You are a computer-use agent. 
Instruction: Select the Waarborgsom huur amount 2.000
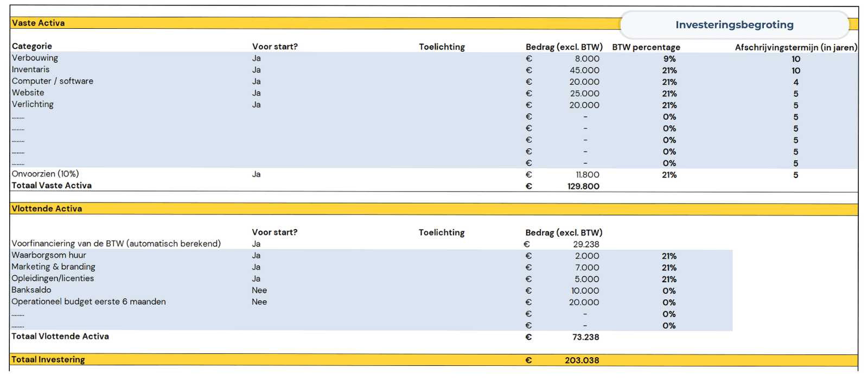tap(587, 256)
